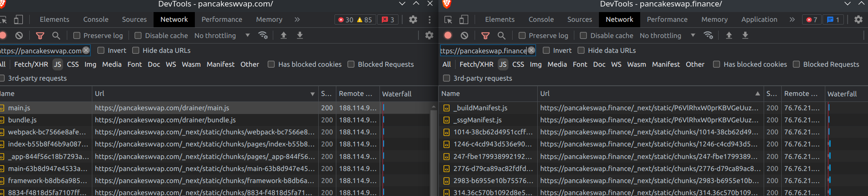Clear filter text in right DevTools
Viewport: 868px width, 196px height.
(531, 51)
